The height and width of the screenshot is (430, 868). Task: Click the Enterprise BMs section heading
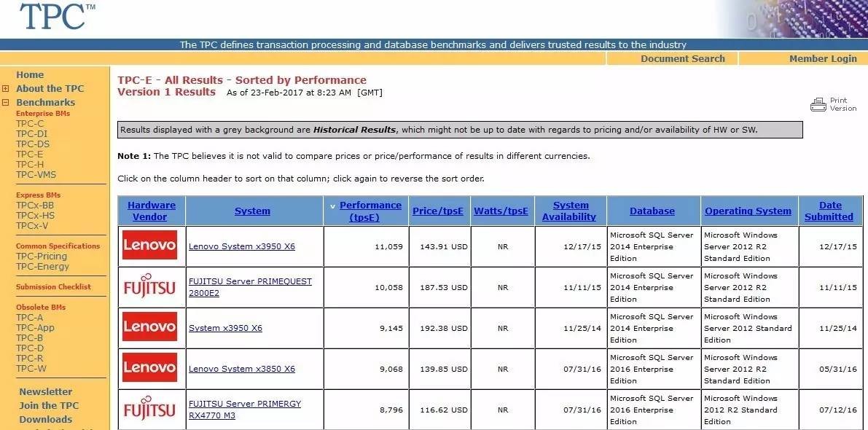pos(43,114)
